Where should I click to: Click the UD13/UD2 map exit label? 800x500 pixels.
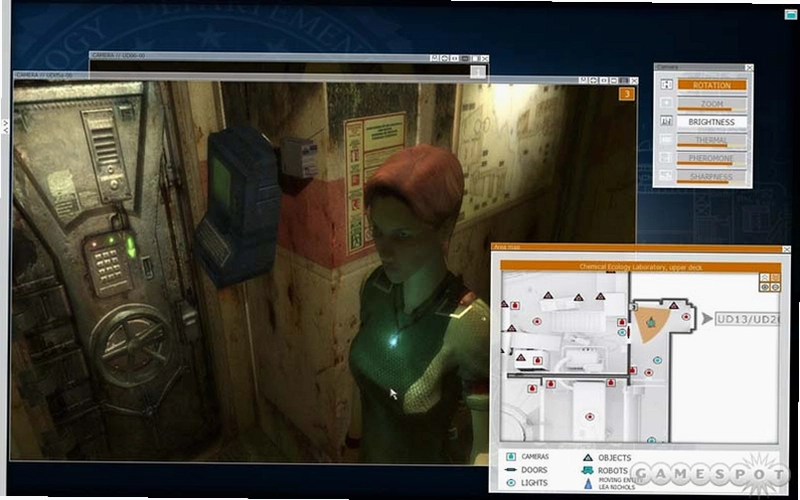pos(747,319)
